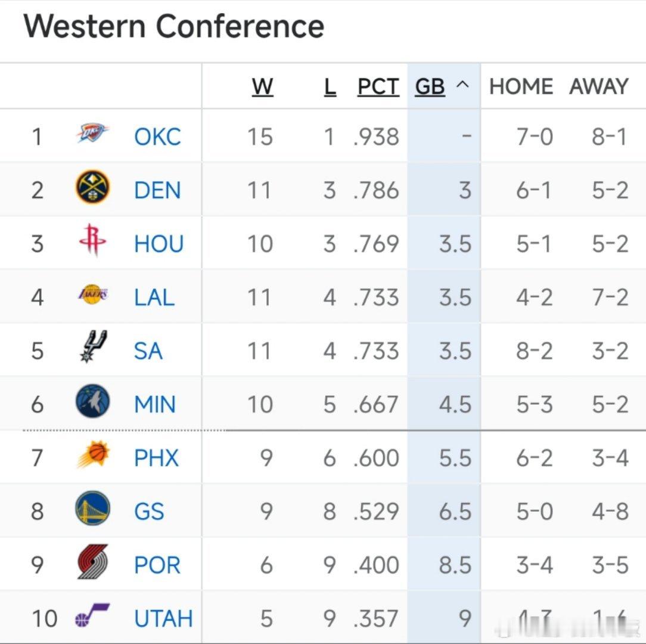Click the HOME column header
646x644 pixels.
[521, 87]
